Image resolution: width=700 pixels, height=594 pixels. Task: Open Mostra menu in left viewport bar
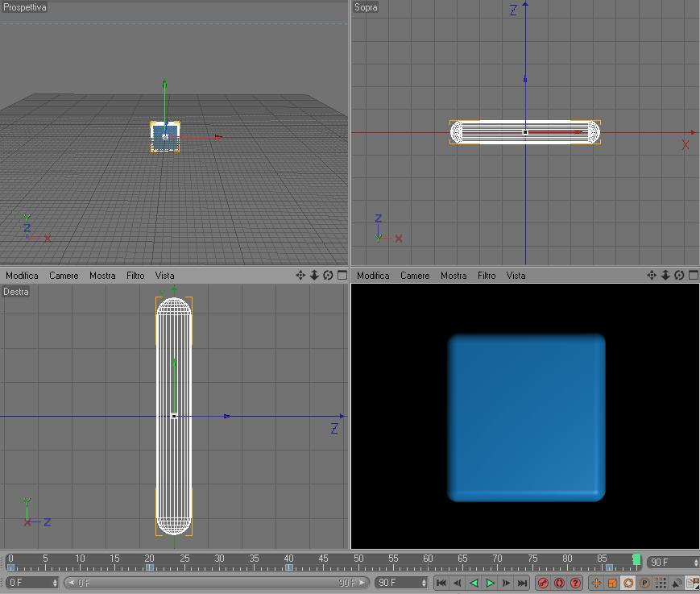(102, 276)
